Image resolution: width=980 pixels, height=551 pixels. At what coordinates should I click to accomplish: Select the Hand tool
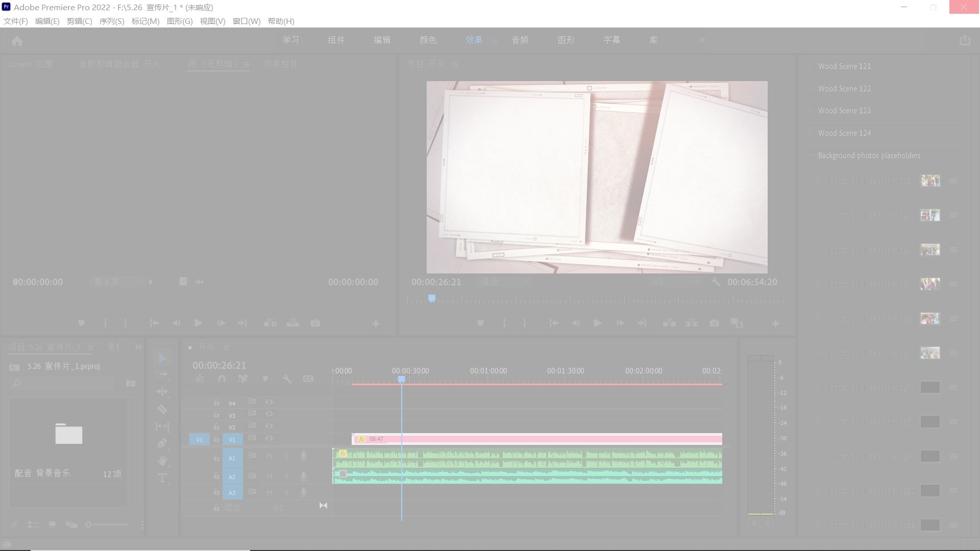(x=162, y=461)
